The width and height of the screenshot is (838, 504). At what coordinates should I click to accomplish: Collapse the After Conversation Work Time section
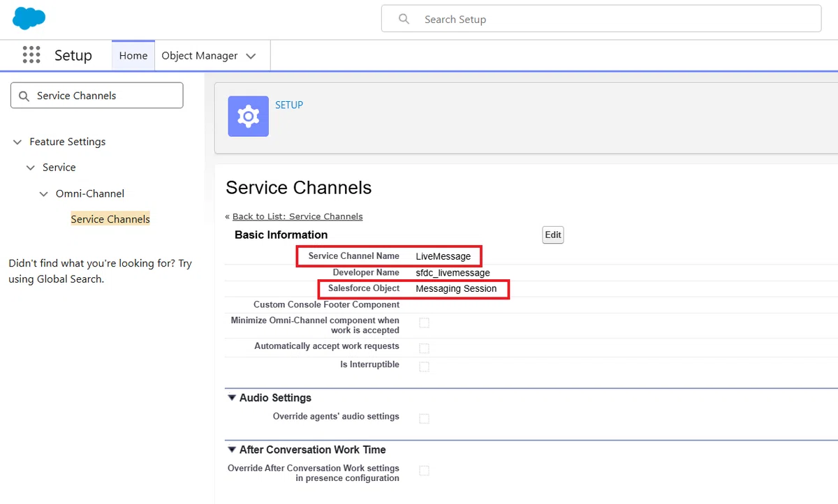(232, 450)
